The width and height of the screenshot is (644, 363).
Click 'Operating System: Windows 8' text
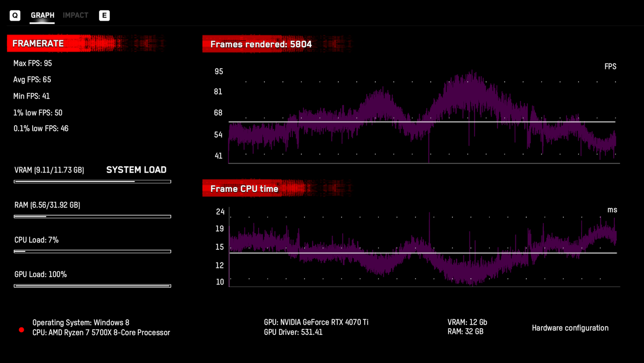[81, 323]
